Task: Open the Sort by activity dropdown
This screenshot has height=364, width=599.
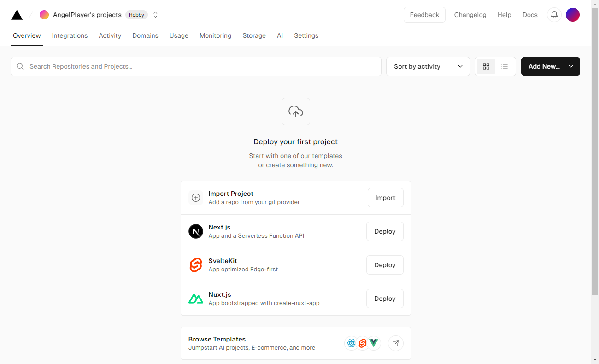Action: click(428, 66)
